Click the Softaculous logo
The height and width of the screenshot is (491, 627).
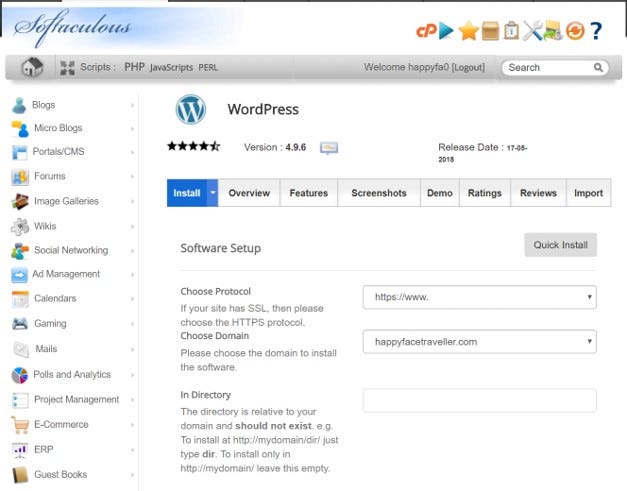(x=72, y=27)
